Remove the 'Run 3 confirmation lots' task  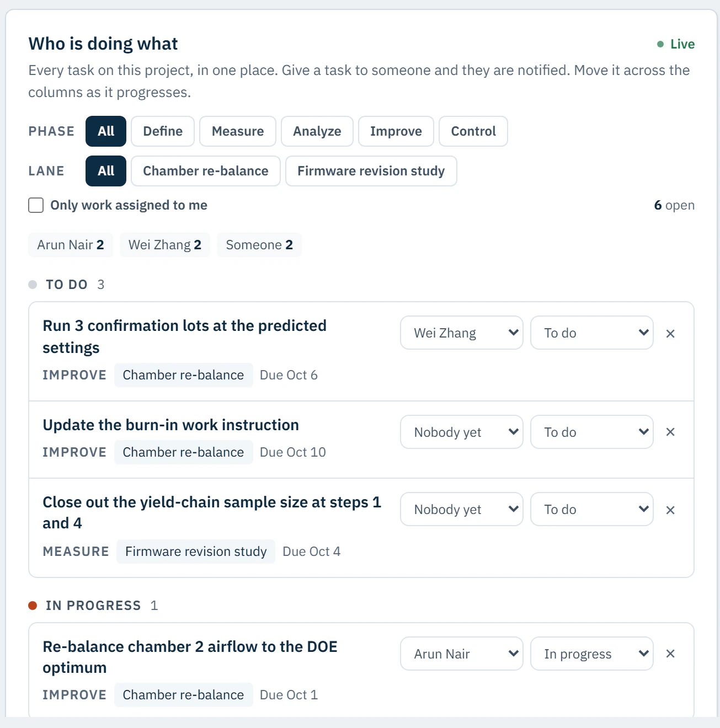coord(670,333)
